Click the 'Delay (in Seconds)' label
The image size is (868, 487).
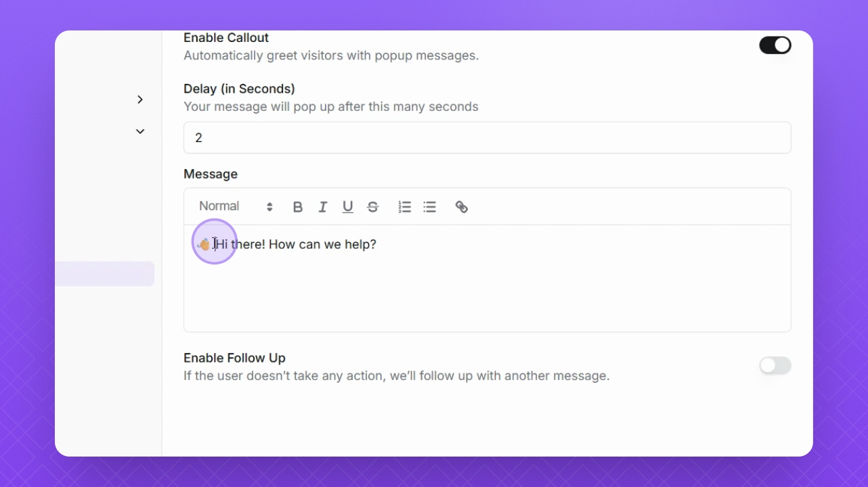(239, 89)
